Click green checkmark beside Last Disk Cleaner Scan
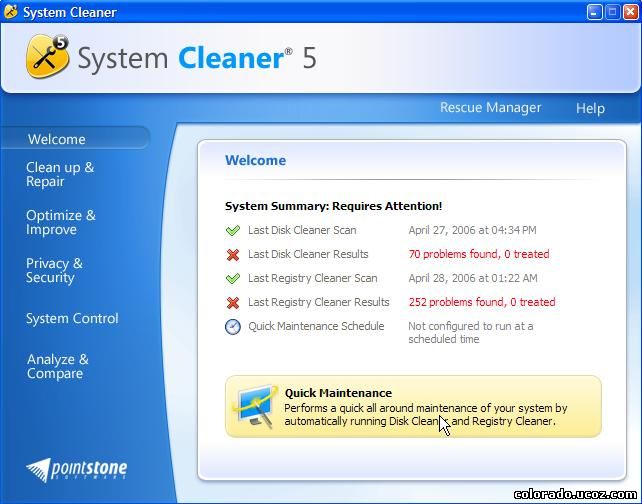642x504 pixels. (233, 230)
